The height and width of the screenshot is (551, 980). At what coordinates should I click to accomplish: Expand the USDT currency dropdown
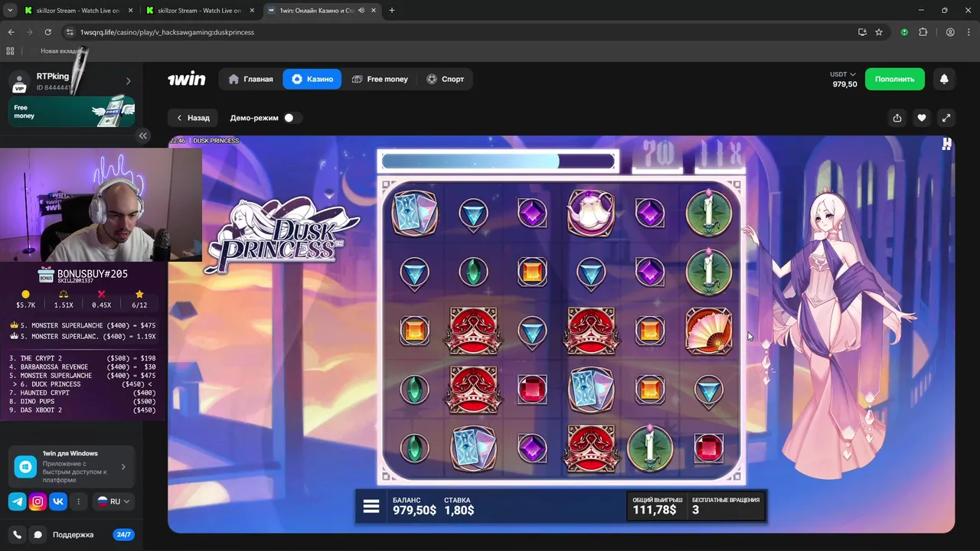click(843, 74)
